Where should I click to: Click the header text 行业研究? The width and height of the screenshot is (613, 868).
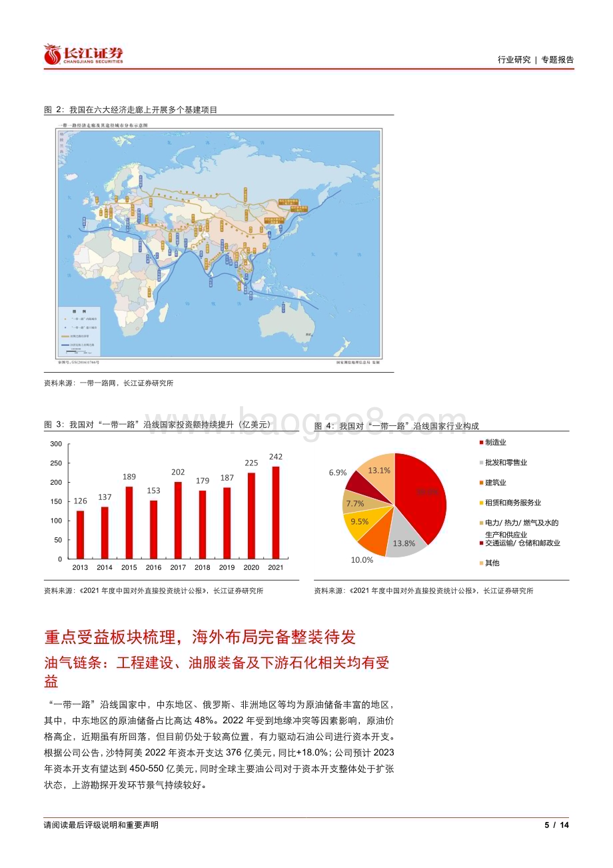tap(514, 59)
